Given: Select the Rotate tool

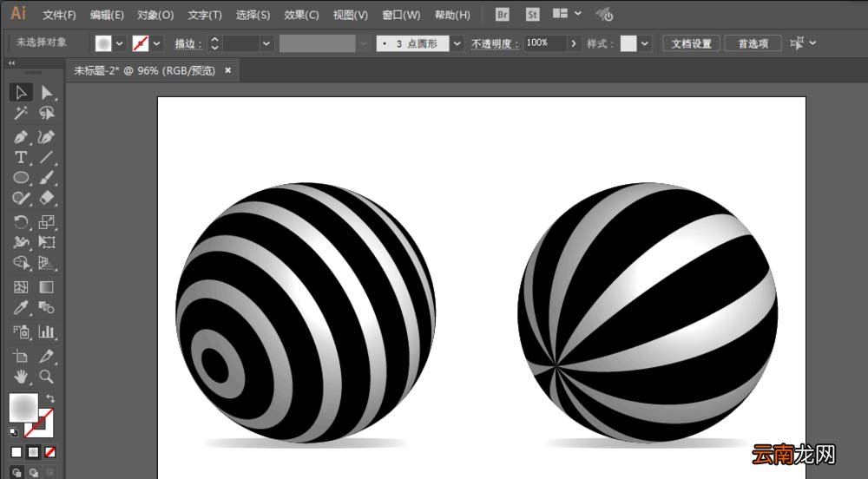Looking at the screenshot, I should point(21,222).
